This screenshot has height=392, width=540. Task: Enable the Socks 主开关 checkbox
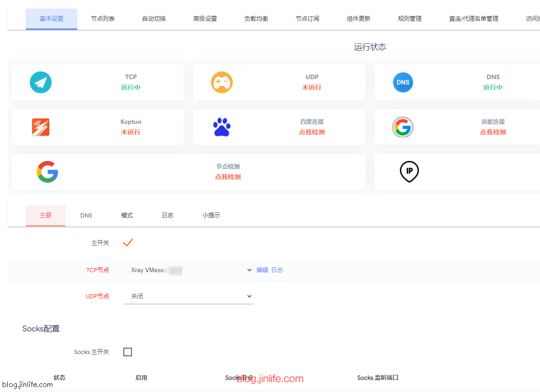click(x=128, y=352)
